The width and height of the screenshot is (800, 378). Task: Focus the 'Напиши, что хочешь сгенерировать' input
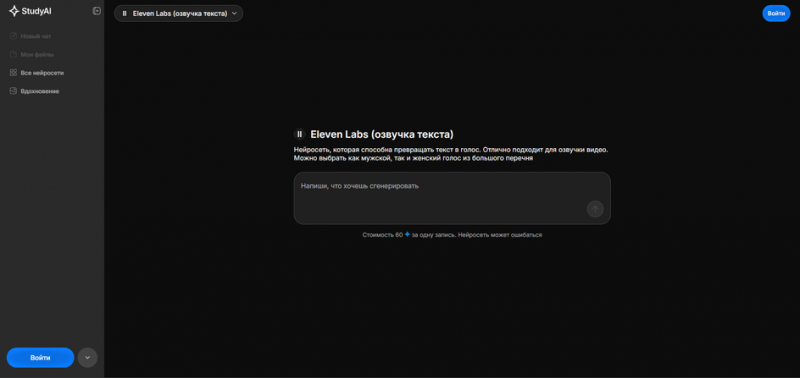(452, 198)
